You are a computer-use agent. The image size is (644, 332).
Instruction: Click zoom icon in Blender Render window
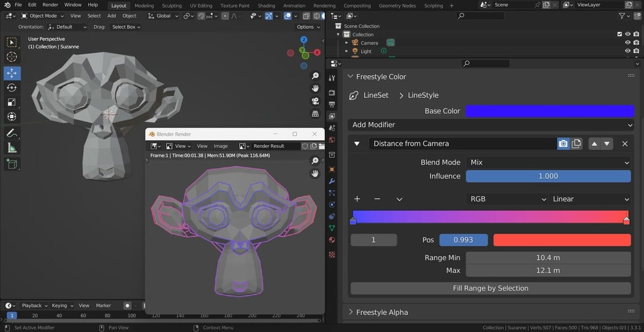[316, 161]
